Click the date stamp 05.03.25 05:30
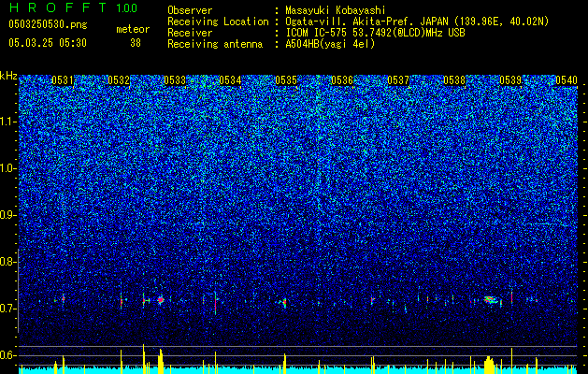588x374 pixels. (48, 43)
